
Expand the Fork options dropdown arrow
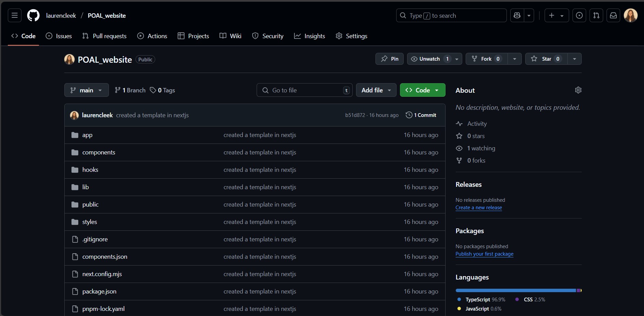515,59
